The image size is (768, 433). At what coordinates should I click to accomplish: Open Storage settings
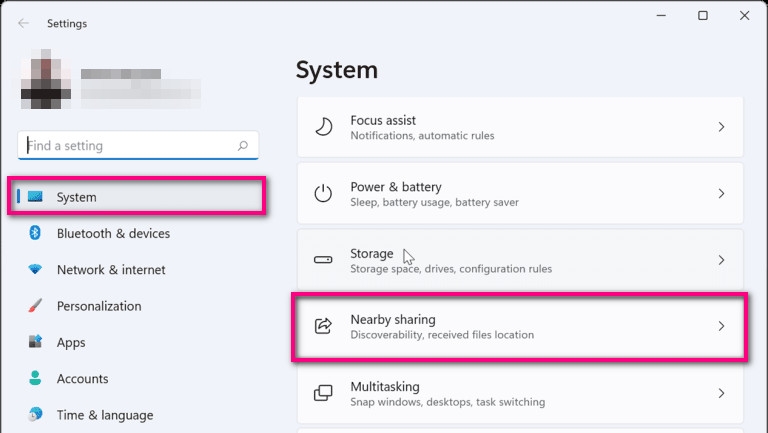pos(520,260)
